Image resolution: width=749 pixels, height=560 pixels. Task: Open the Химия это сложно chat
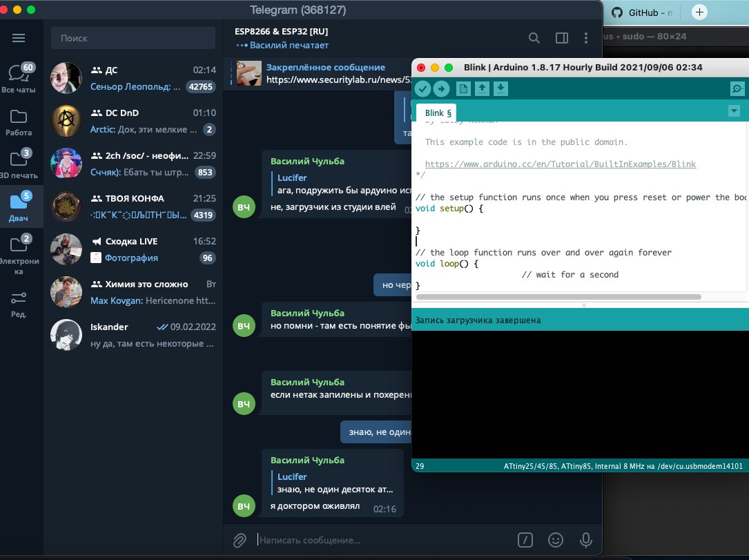tap(133, 292)
